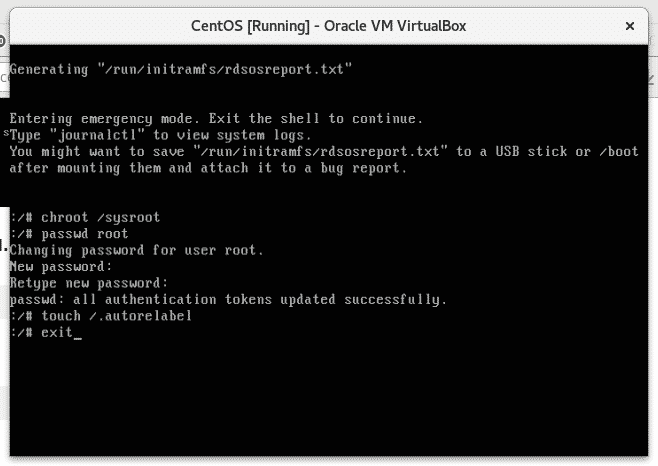Image resolution: width=658 pixels, height=466 pixels.
Task: Click 'Changing password for user root' line
Action: point(136,250)
